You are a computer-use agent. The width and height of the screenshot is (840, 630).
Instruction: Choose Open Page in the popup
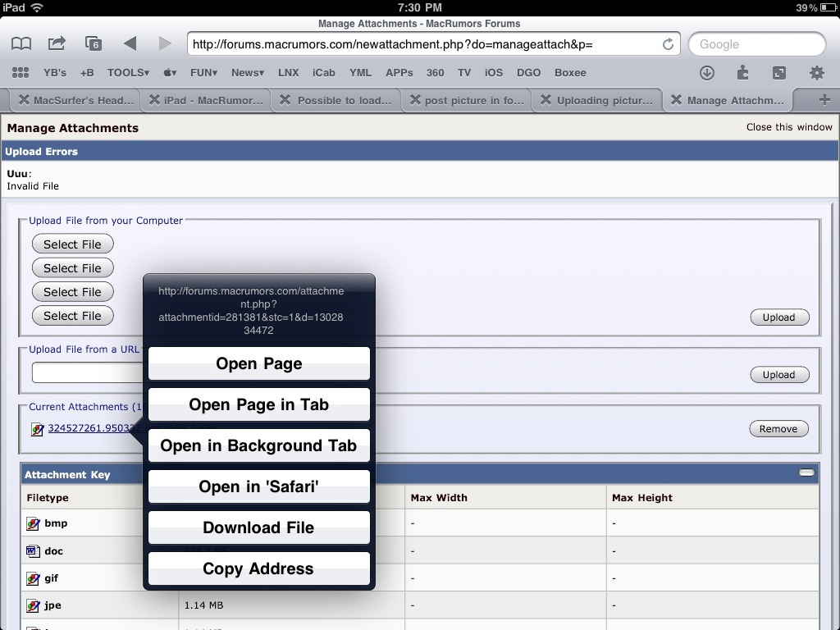point(258,363)
